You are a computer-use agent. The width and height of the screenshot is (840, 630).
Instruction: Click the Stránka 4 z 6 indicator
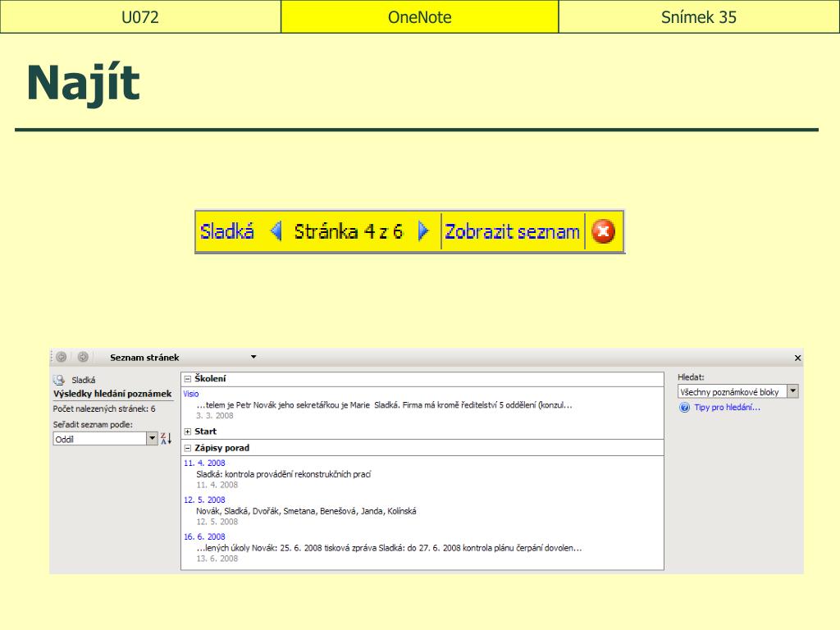[348, 231]
